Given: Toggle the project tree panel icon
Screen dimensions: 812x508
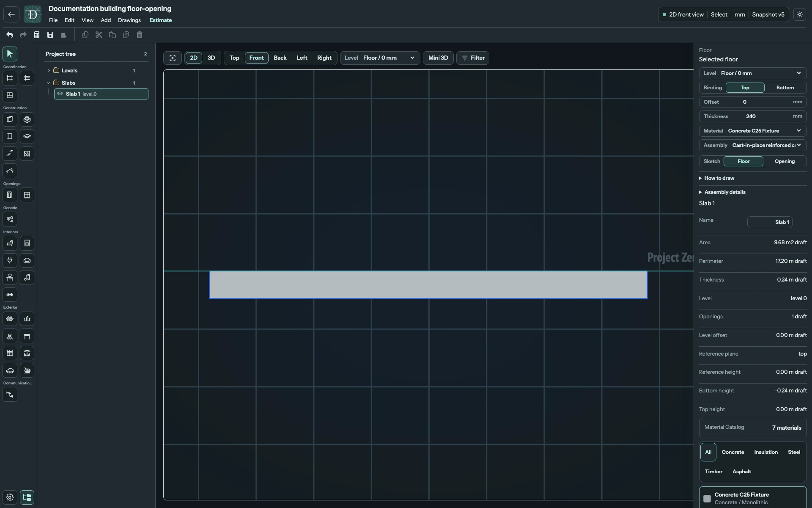Looking at the screenshot, I should (x=27, y=497).
